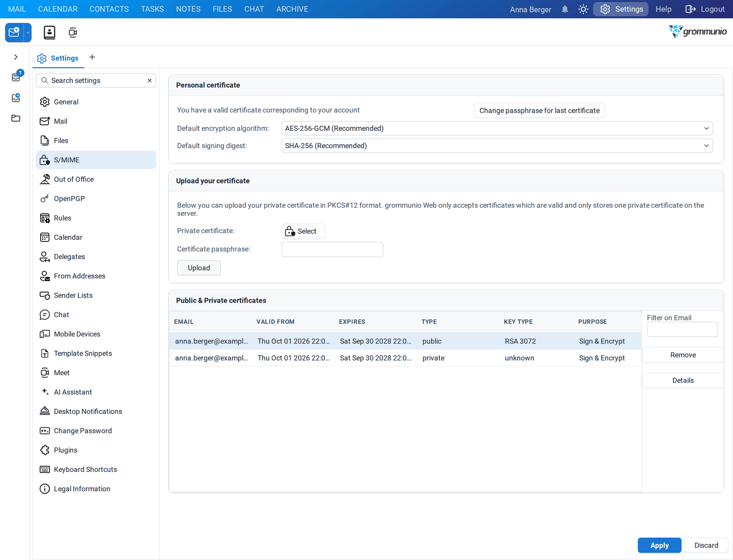Screen dimensions: 733x560
Task: Open inbox icon with unread badge
Action: (x=16, y=77)
